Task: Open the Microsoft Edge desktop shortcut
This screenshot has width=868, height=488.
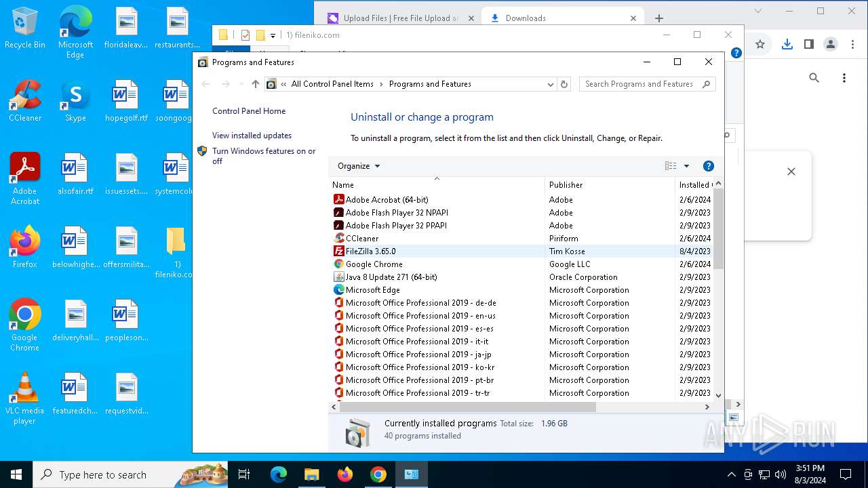Action: click(x=75, y=33)
